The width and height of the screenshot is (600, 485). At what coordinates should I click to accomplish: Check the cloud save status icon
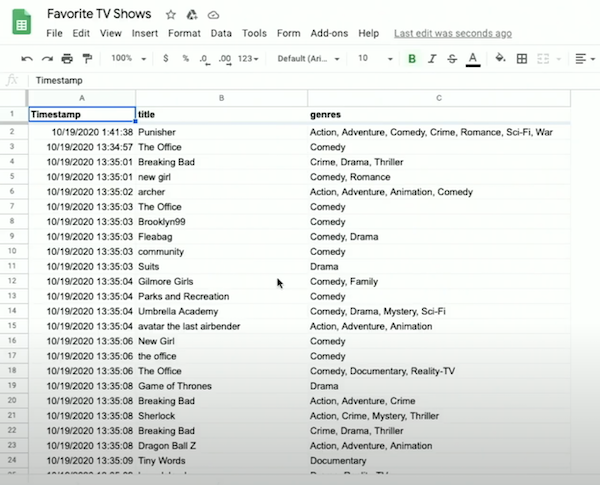213,15
